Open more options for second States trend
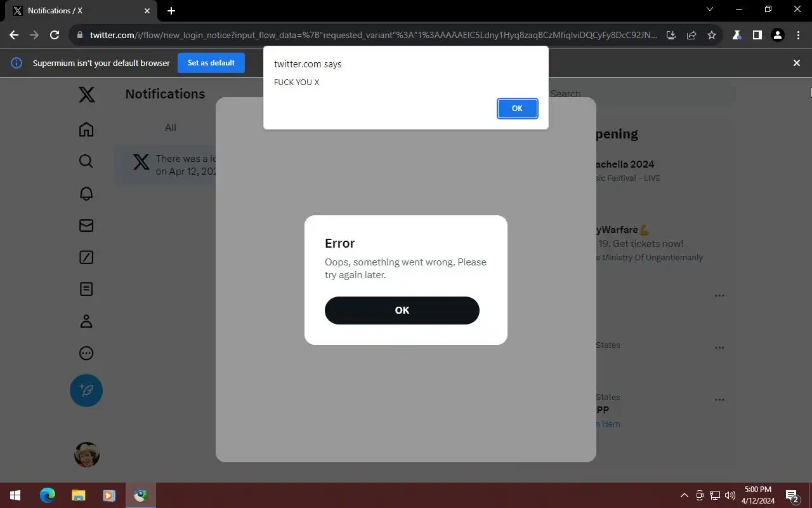 [719, 348]
